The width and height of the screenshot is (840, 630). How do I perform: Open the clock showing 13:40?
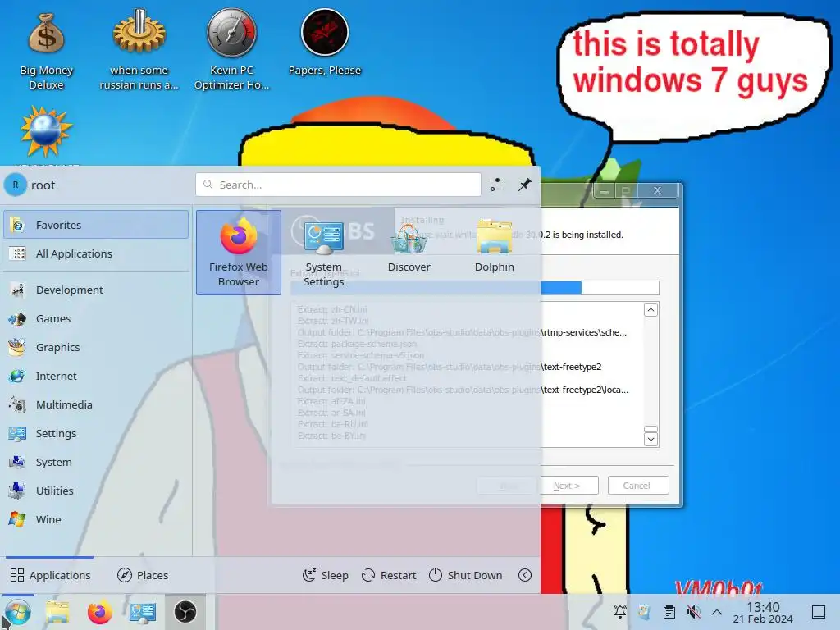(x=763, y=612)
